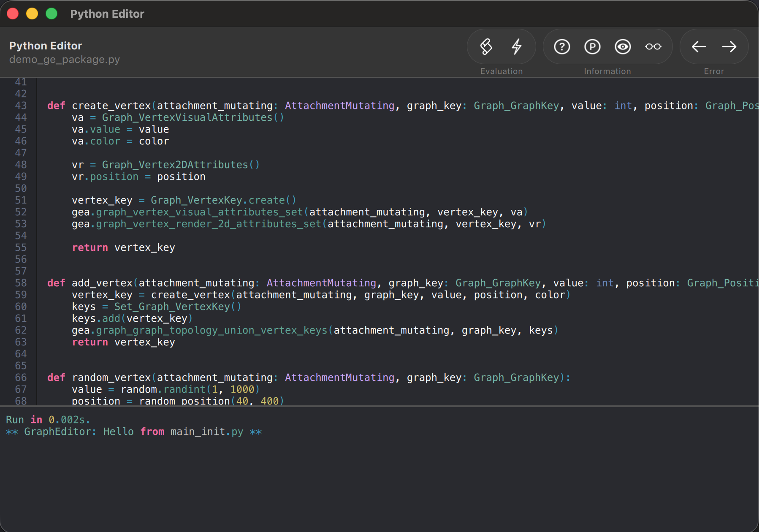Click the 'Run in 0.002s' console line
The height and width of the screenshot is (532, 759).
point(48,420)
